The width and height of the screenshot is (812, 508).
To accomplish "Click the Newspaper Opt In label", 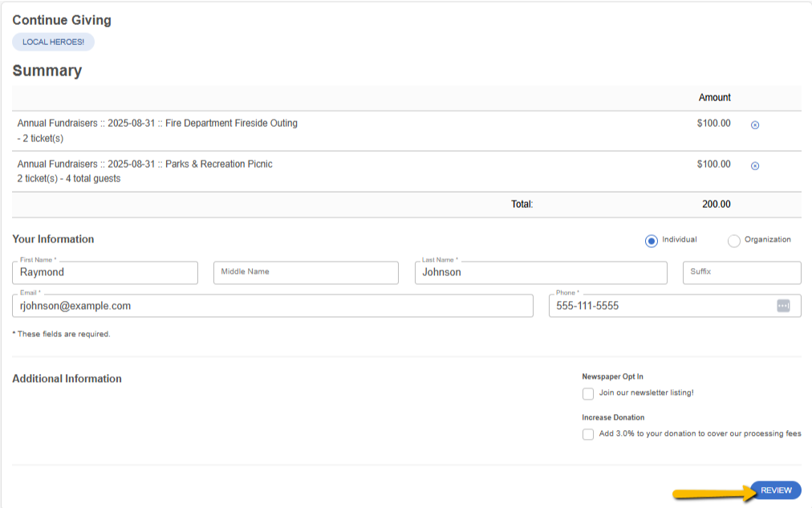I will click(613, 376).
